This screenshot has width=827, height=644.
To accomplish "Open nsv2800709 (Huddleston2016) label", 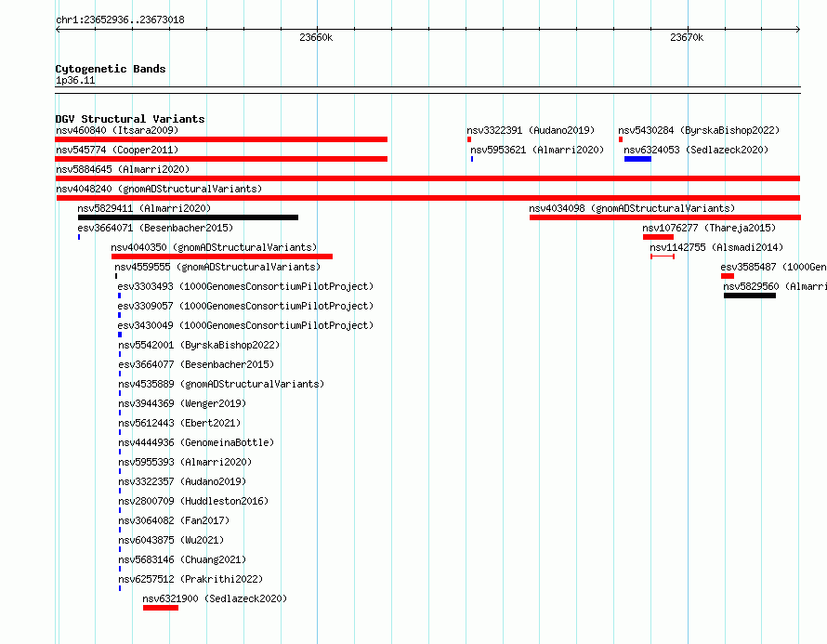I will pos(193,501).
